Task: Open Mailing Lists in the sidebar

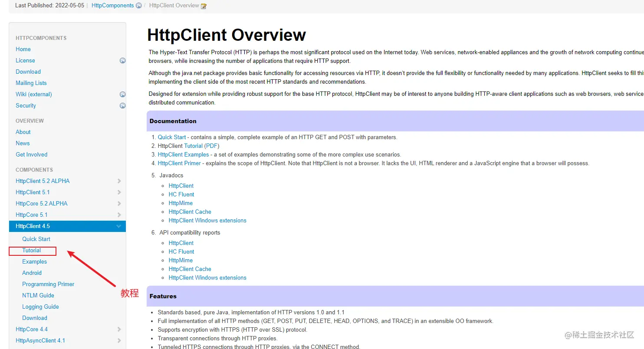Action: 31,83
